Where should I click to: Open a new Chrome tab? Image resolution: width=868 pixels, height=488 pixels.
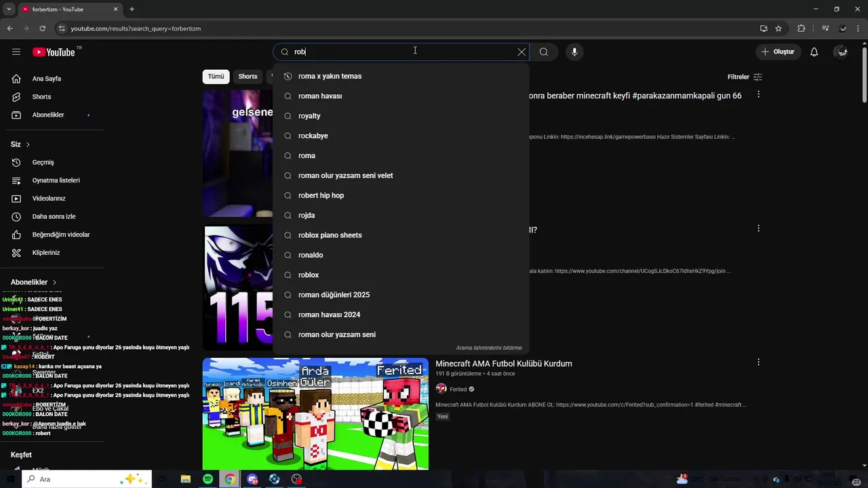coord(132,9)
